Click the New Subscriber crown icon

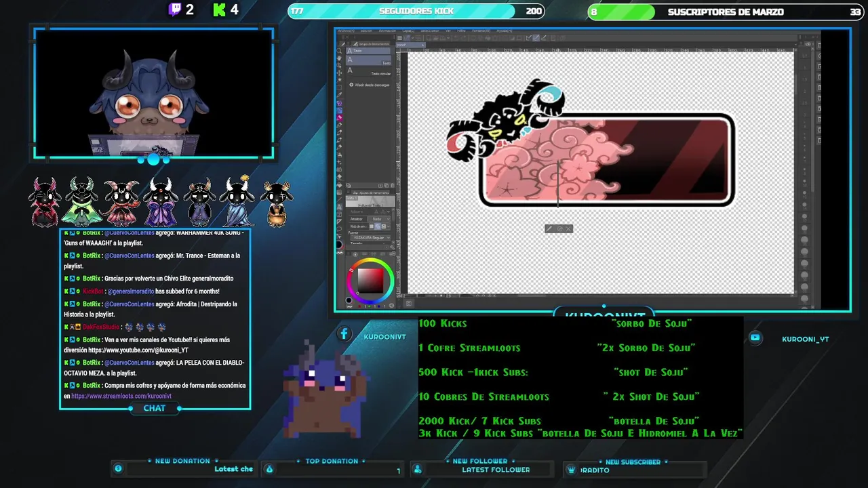coord(571,470)
